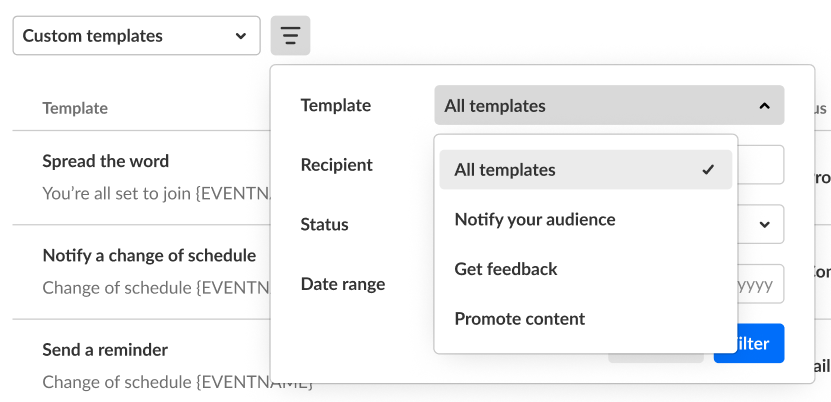Select the All templates option
This screenshot has height=402, width=831.
coord(586,169)
